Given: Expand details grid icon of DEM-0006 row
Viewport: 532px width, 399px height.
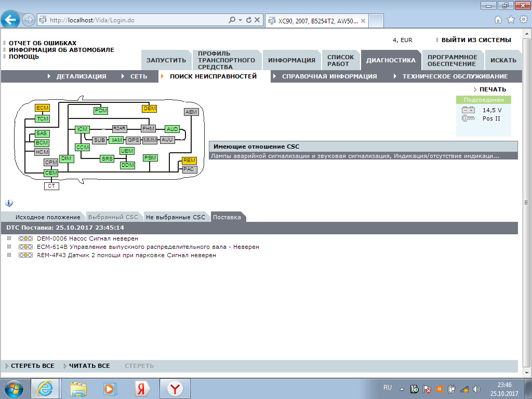Looking at the screenshot, I should point(9,238).
